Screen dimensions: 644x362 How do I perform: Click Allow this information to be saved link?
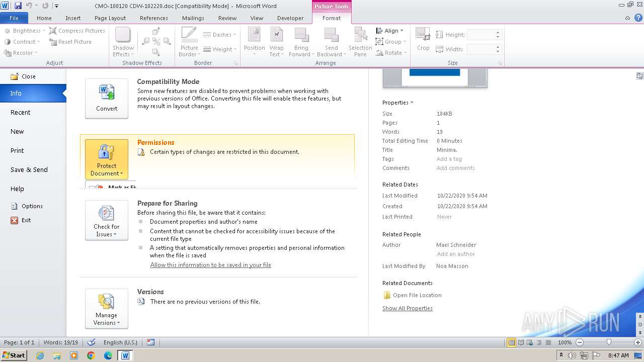210,265
